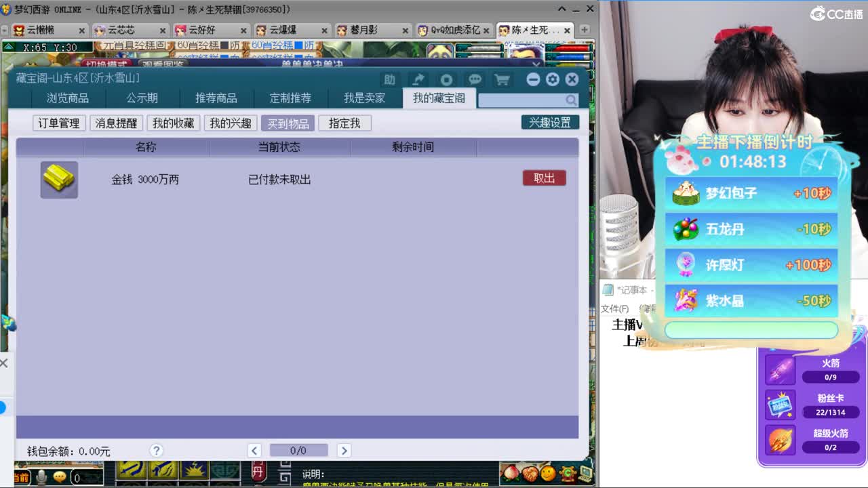This screenshot has height=488, width=868.
Task: Click the magnifier search icon
Action: [x=571, y=100]
